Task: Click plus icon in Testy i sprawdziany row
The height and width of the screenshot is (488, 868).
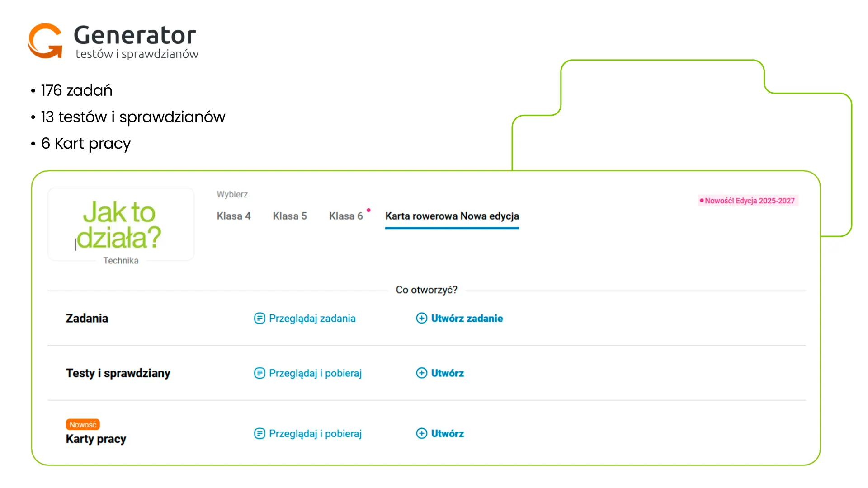Action: pos(421,373)
